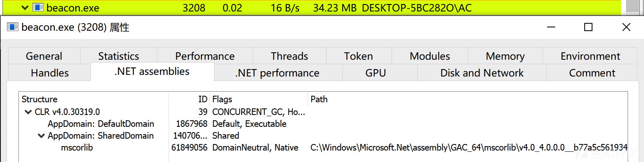
Task: Click the beacon.exe process icon in list
Action: (38, 7)
